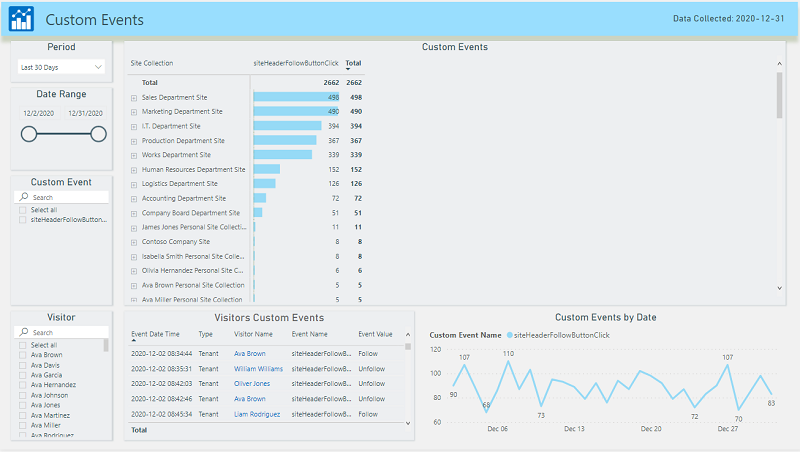Expand I.T. Department Site row
800x452 pixels.
[134, 127]
